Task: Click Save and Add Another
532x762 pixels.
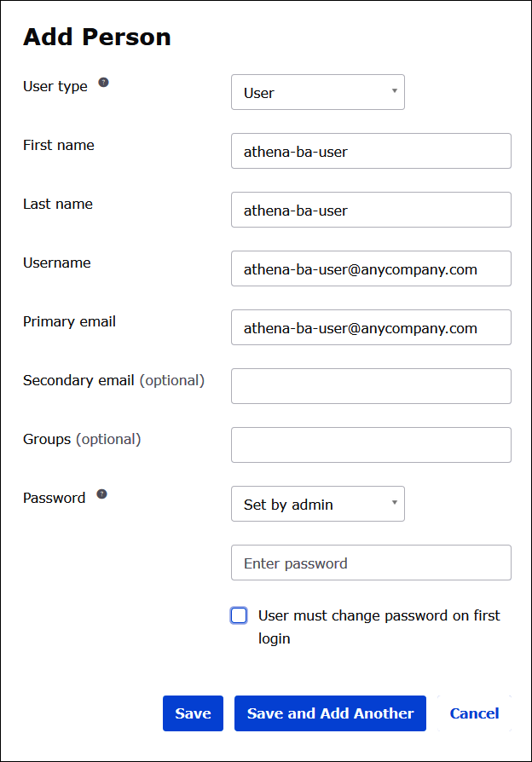Action: pyautogui.click(x=330, y=713)
